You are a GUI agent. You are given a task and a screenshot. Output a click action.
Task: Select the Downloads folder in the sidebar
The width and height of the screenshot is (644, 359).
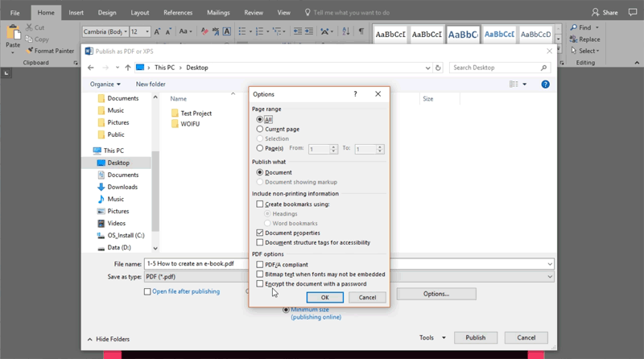122,187
